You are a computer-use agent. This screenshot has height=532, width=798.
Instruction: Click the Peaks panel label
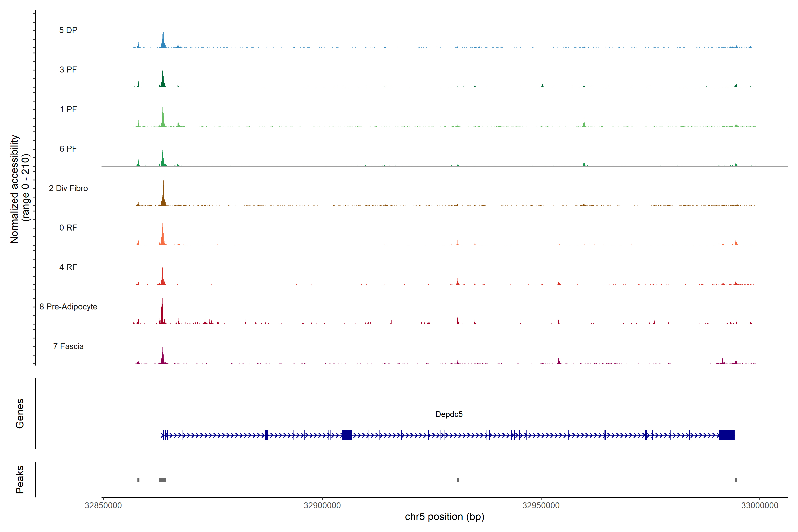tap(20, 479)
